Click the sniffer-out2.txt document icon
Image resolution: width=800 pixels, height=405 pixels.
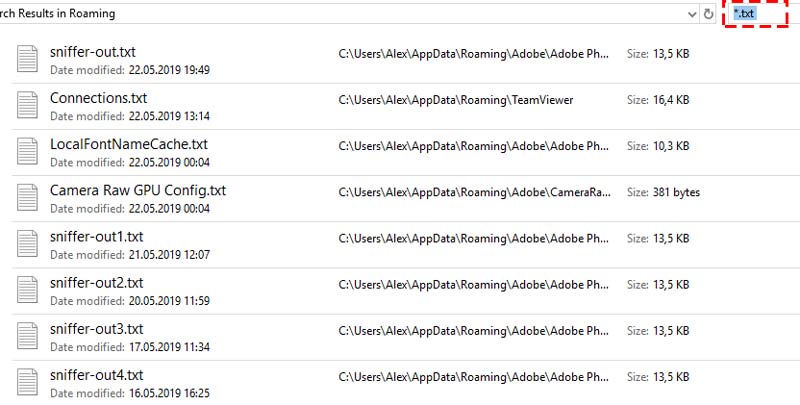point(27,290)
